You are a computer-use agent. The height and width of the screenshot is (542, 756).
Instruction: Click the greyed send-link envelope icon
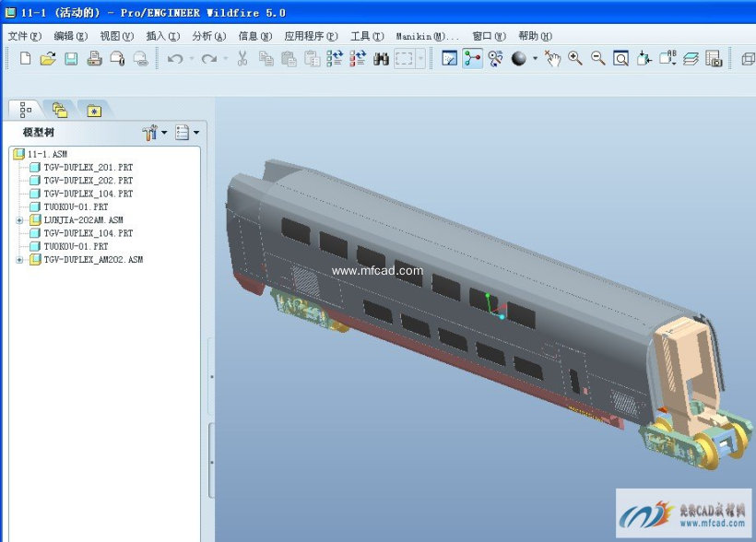coord(140,59)
